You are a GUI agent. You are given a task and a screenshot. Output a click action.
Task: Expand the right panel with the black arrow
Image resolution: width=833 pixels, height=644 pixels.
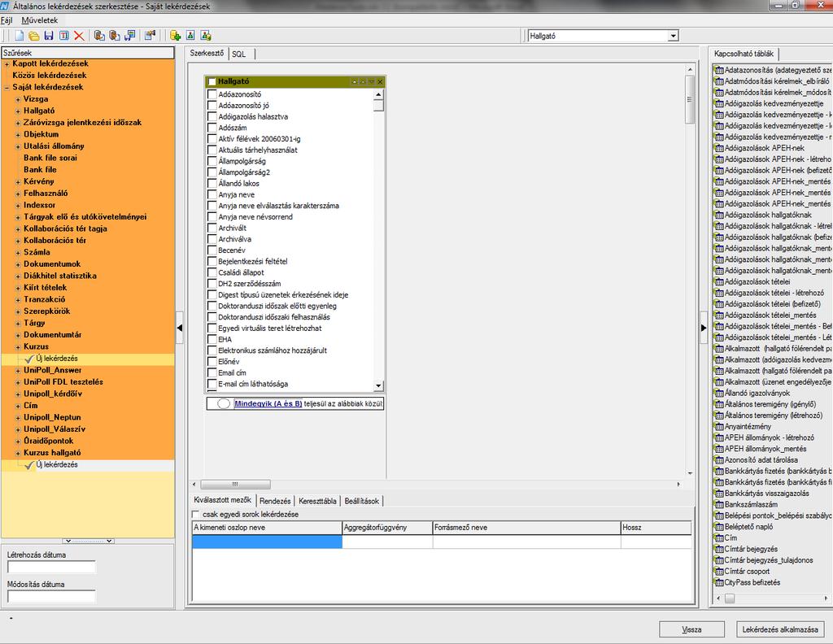click(704, 328)
